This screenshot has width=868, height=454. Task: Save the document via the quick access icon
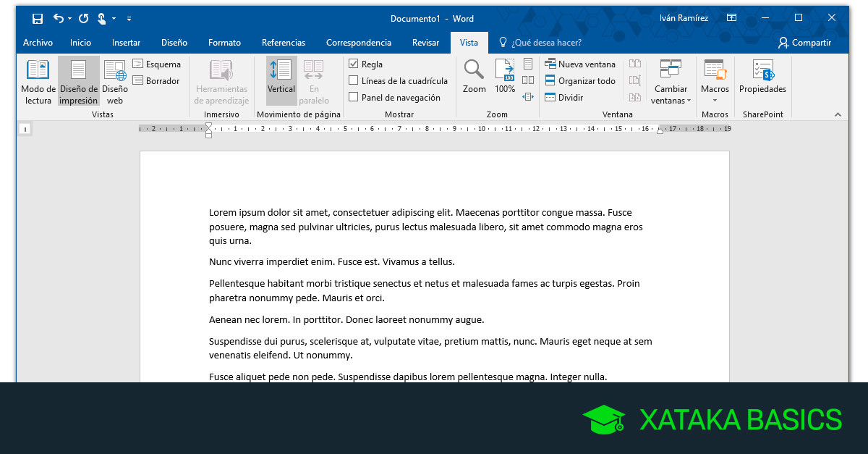tap(37, 18)
